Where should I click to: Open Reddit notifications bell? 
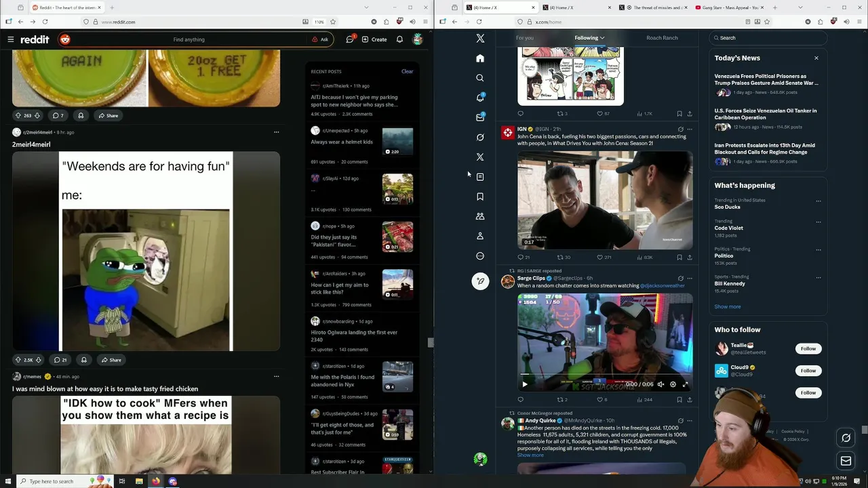click(x=399, y=39)
